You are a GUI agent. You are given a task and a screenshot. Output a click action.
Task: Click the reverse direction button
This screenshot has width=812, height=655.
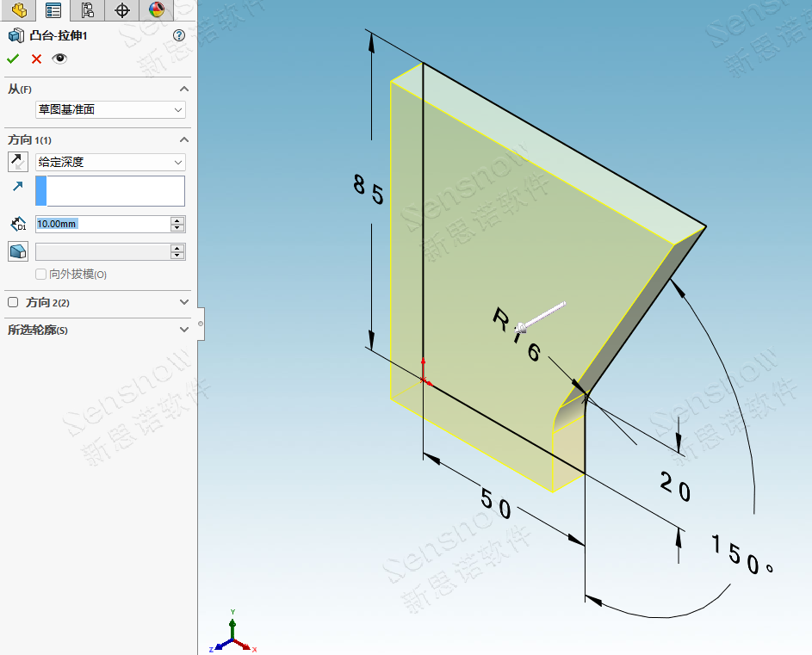tap(17, 161)
